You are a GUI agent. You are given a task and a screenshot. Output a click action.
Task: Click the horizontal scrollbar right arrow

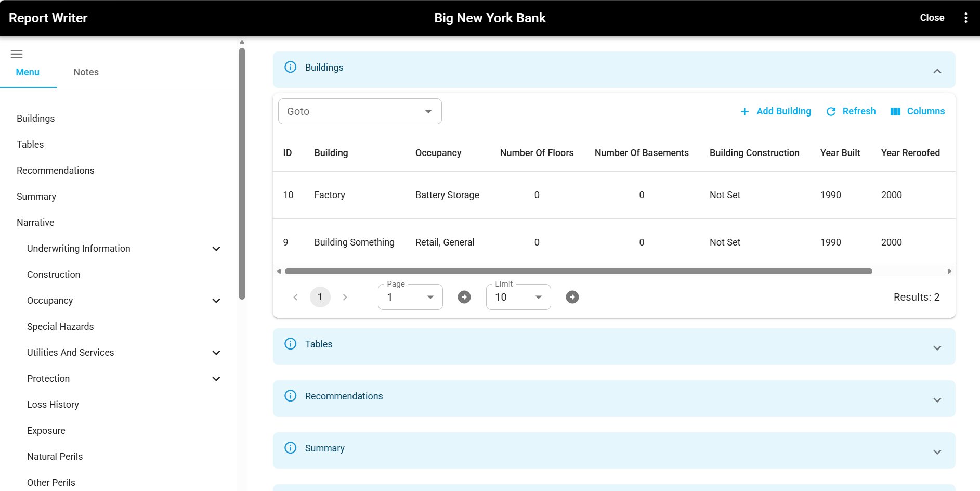click(949, 271)
